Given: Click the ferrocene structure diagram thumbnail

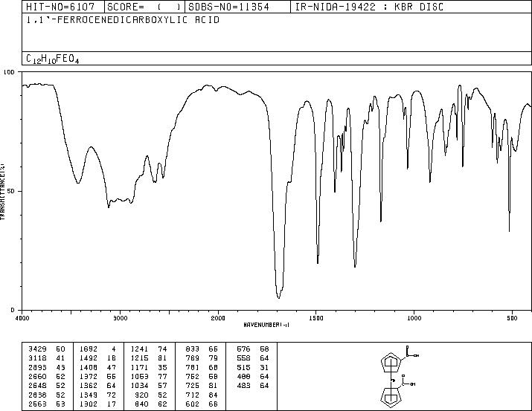Looking at the screenshot, I should [x=397, y=376].
